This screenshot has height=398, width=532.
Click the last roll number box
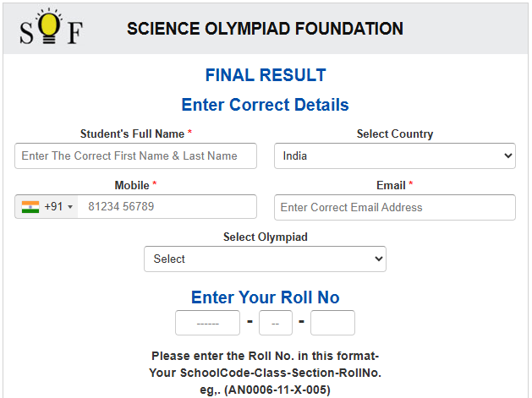click(x=332, y=323)
